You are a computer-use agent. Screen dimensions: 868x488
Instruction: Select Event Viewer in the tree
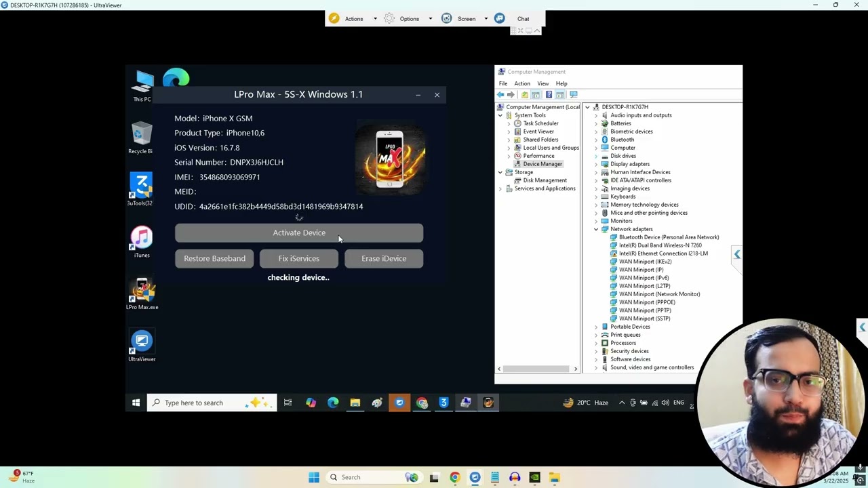[x=538, y=131]
